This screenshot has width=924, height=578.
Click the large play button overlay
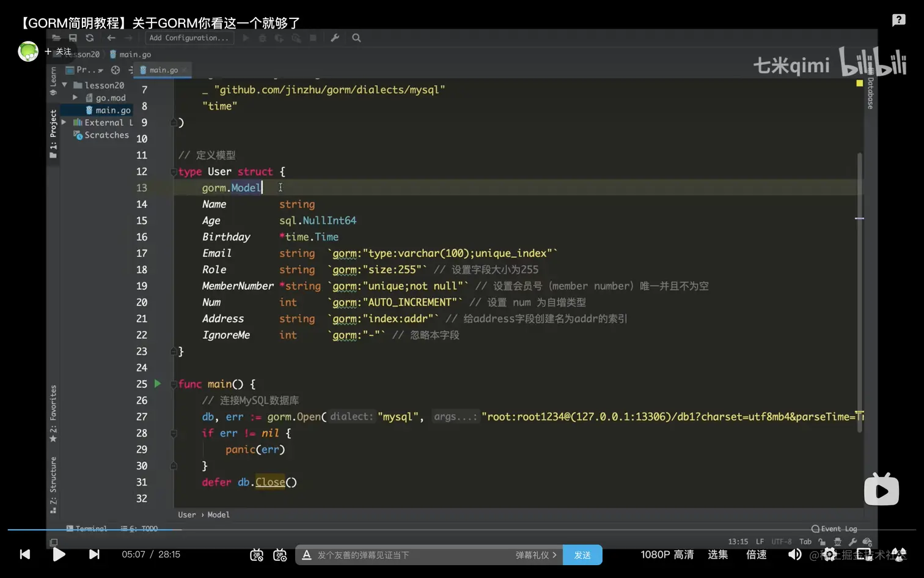(881, 490)
